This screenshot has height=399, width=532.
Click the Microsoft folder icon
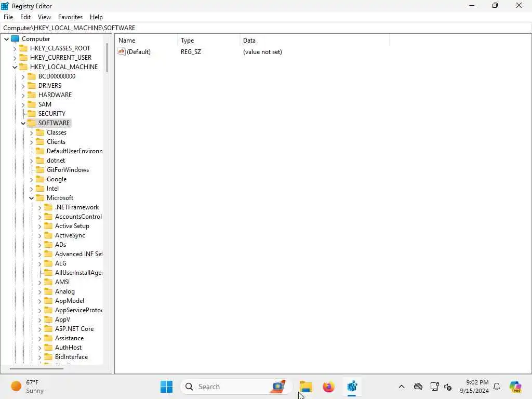coord(40,197)
